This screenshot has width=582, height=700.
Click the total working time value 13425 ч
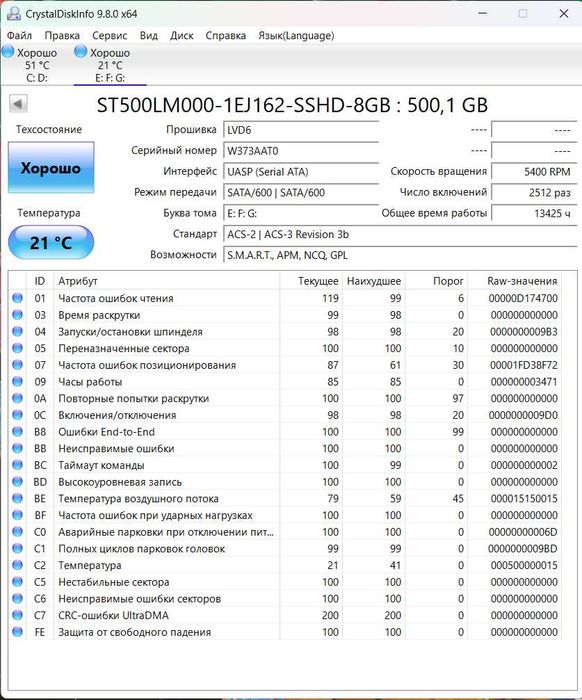click(534, 213)
